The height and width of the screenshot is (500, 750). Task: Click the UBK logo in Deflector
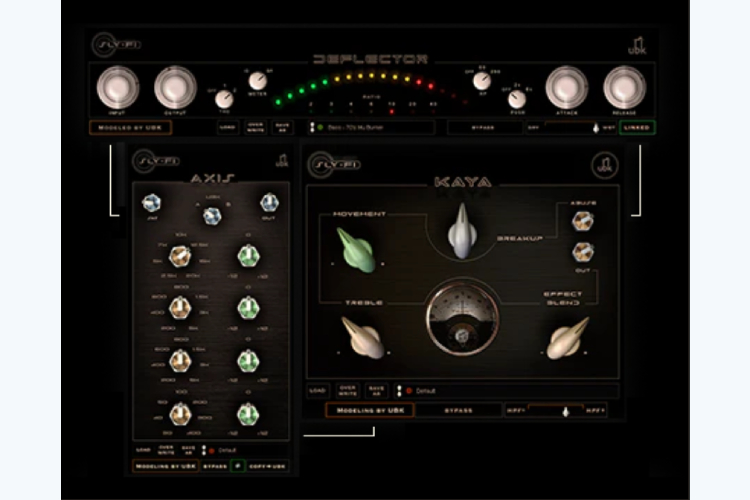click(x=637, y=46)
